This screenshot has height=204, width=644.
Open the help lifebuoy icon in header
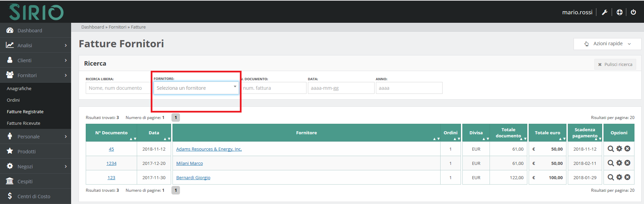[620, 12]
